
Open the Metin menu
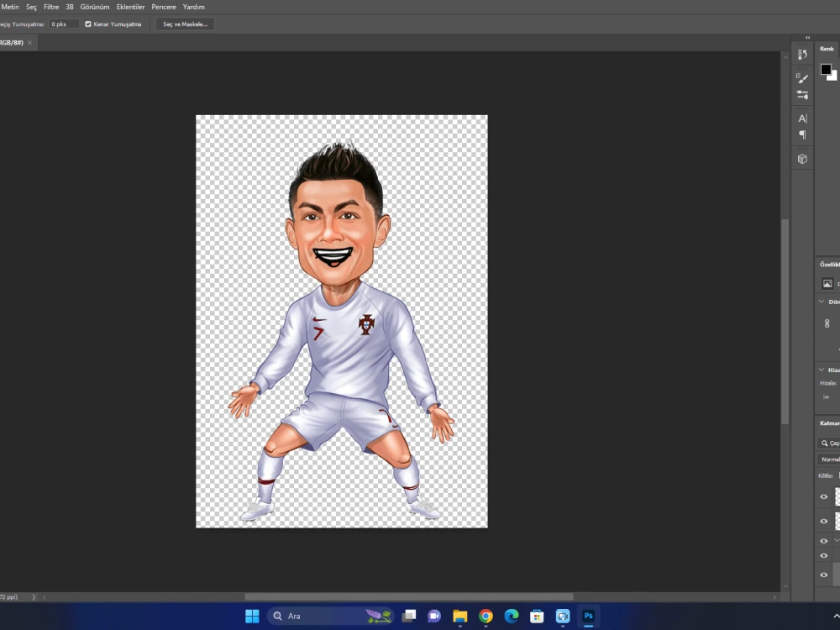9,7
